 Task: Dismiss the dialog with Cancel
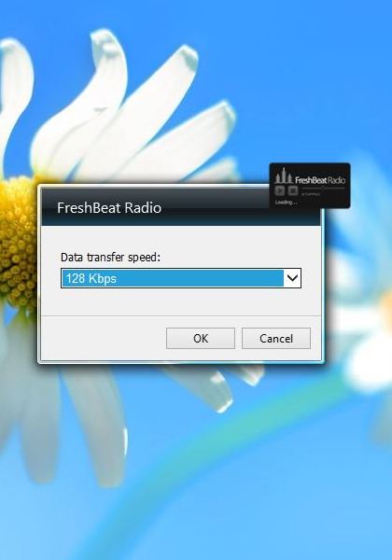pos(276,338)
